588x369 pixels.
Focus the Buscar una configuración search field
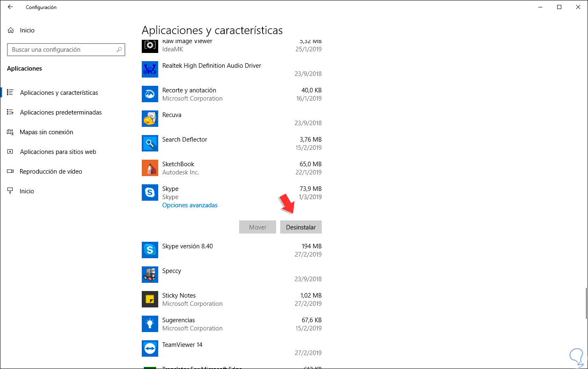pyautogui.click(x=66, y=50)
